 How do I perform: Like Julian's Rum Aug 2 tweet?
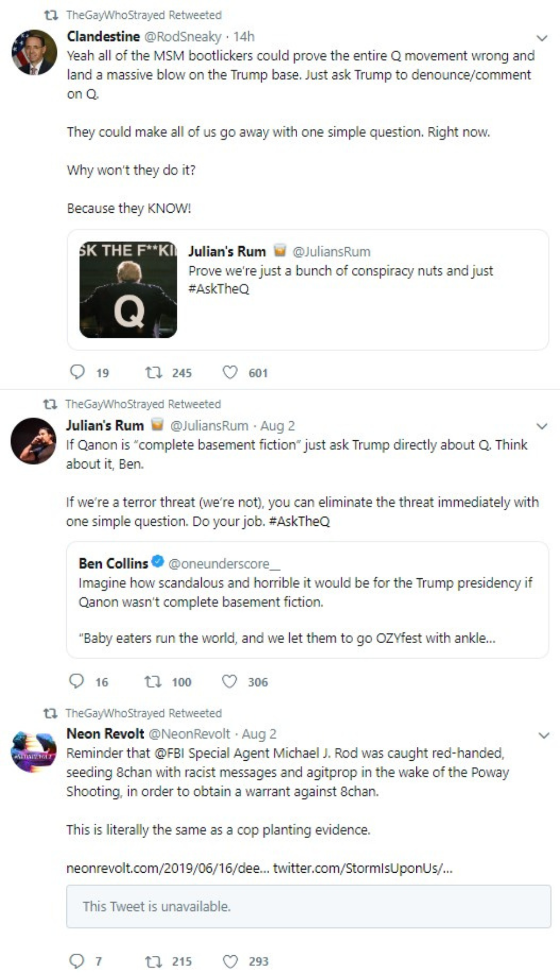click(229, 681)
